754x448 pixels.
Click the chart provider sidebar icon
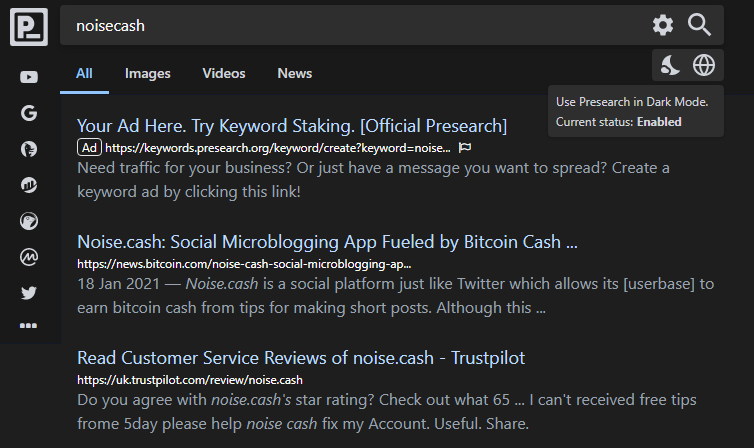click(x=29, y=185)
